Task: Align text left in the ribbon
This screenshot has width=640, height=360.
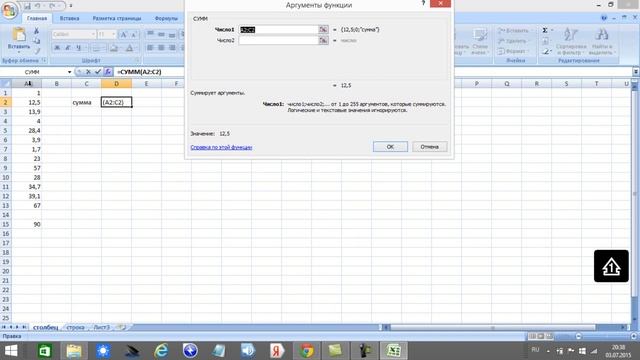Action: pos(150,48)
